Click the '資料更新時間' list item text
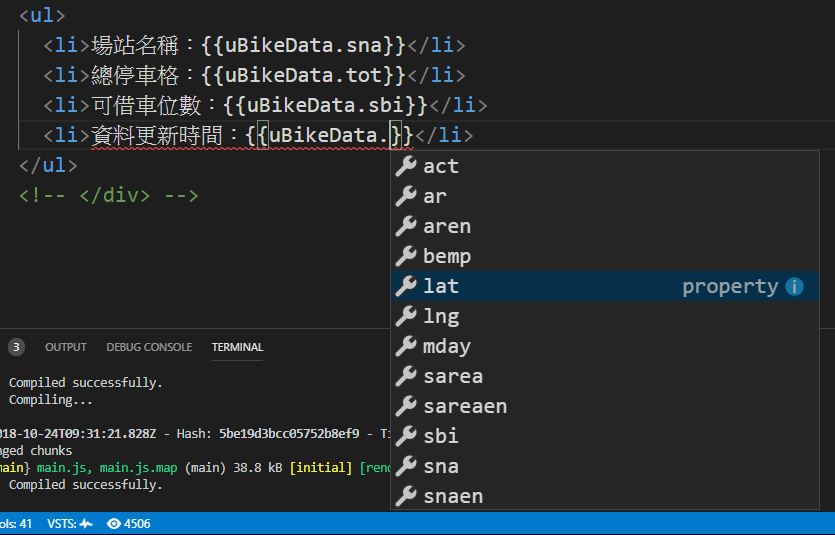The image size is (835, 535). (157, 135)
